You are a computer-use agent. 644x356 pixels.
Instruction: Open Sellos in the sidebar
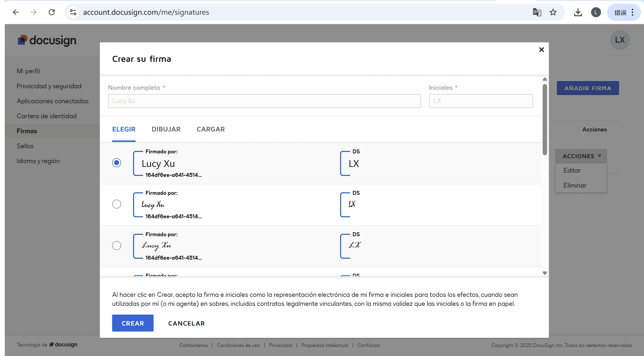tap(25, 146)
